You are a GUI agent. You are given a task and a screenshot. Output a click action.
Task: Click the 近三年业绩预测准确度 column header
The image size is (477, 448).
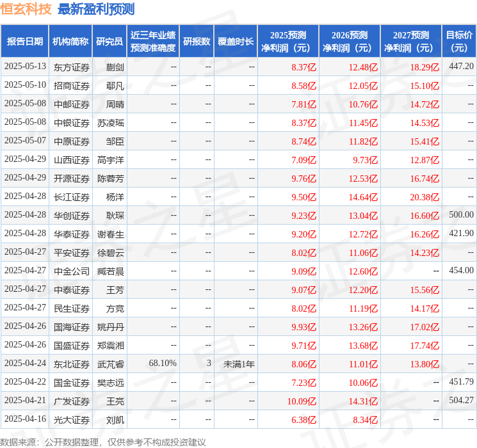pyautogui.click(x=153, y=42)
